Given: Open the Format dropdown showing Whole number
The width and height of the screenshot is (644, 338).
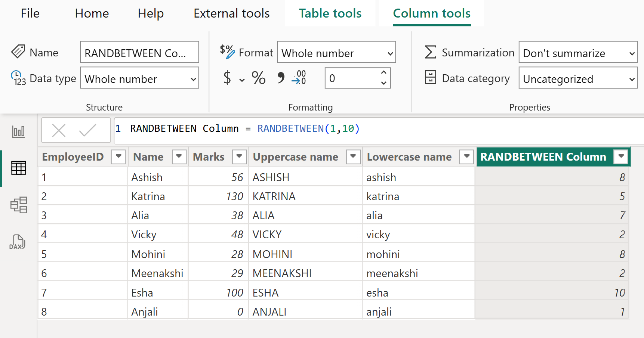Looking at the screenshot, I should tap(336, 52).
